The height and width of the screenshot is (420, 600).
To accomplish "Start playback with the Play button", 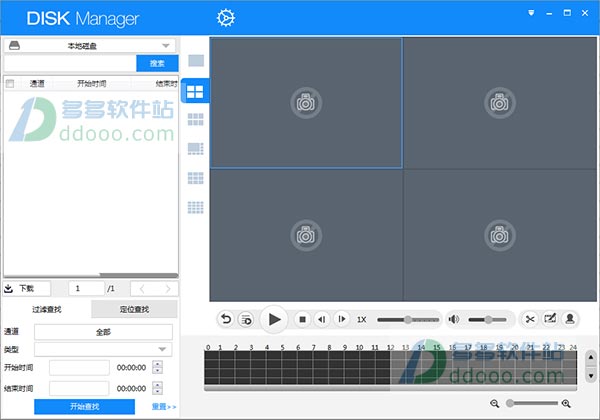I will pyautogui.click(x=274, y=319).
